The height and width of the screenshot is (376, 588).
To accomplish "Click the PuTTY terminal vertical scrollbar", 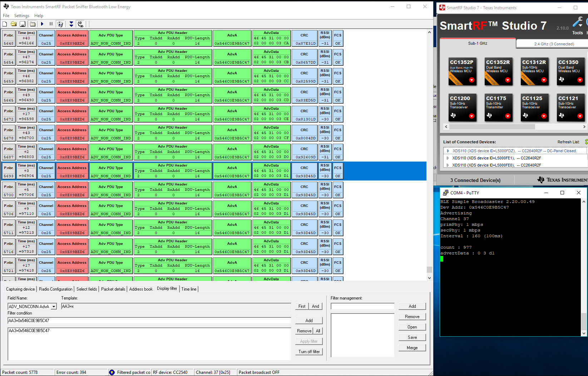I will click(x=584, y=267).
